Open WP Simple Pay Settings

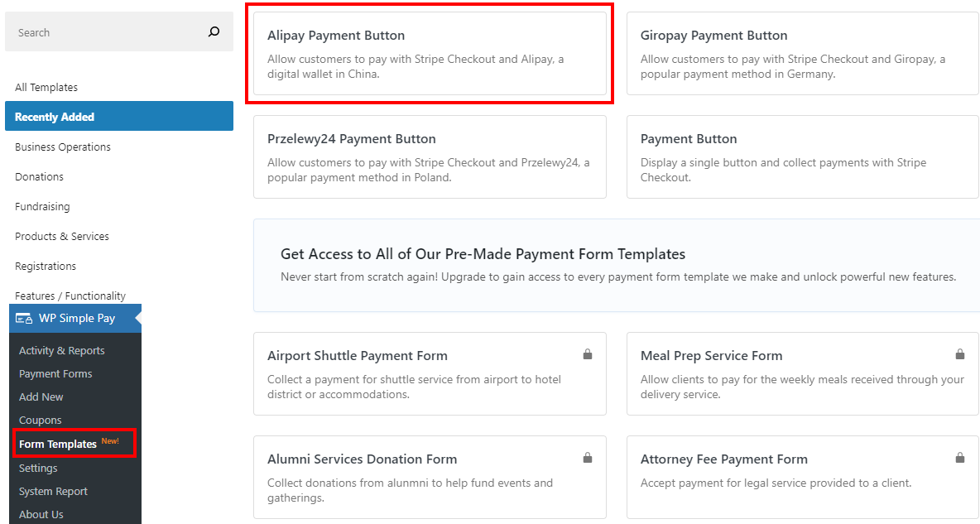(38, 468)
